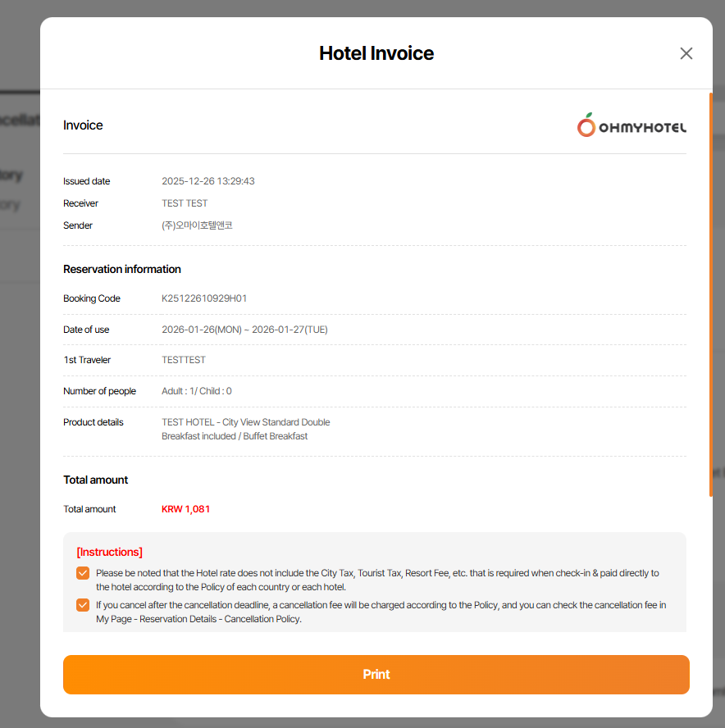Click the Buffet Breakfast detail line
725x728 pixels.
click(235, 436)
